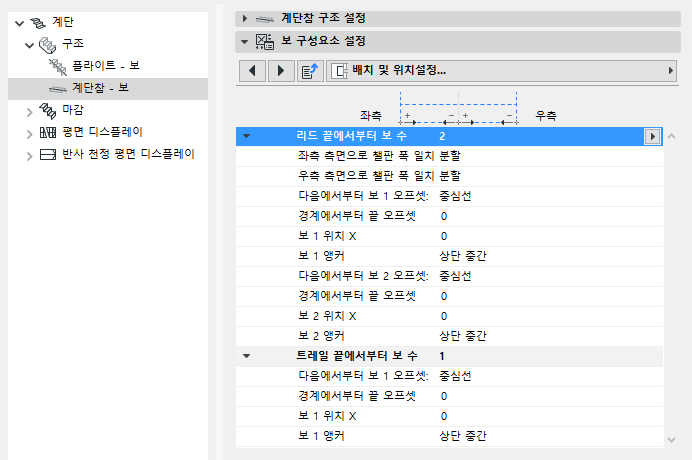Click the 계단 stair icon in tree
Screen dimensions: 692x460
(38, 23)
